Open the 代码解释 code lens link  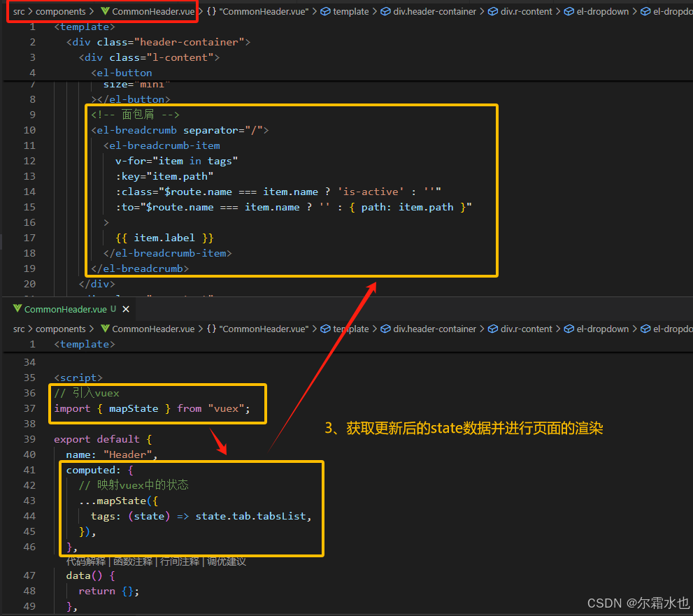coord(86,561)
